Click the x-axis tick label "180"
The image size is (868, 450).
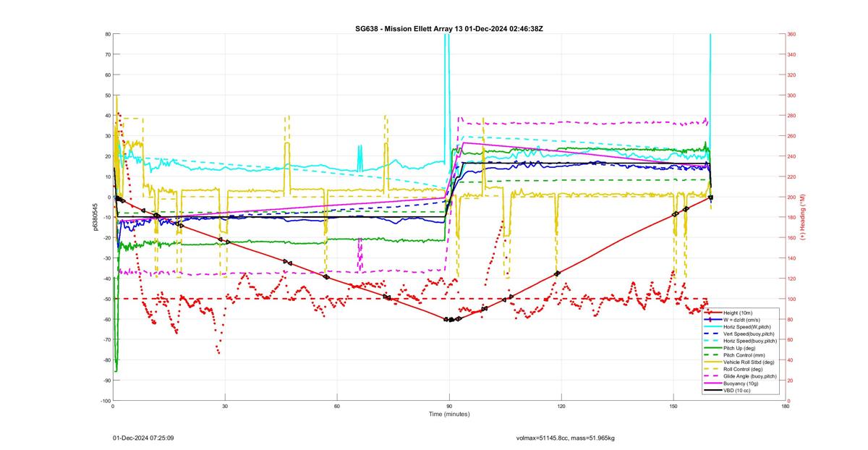pos(786,407)
